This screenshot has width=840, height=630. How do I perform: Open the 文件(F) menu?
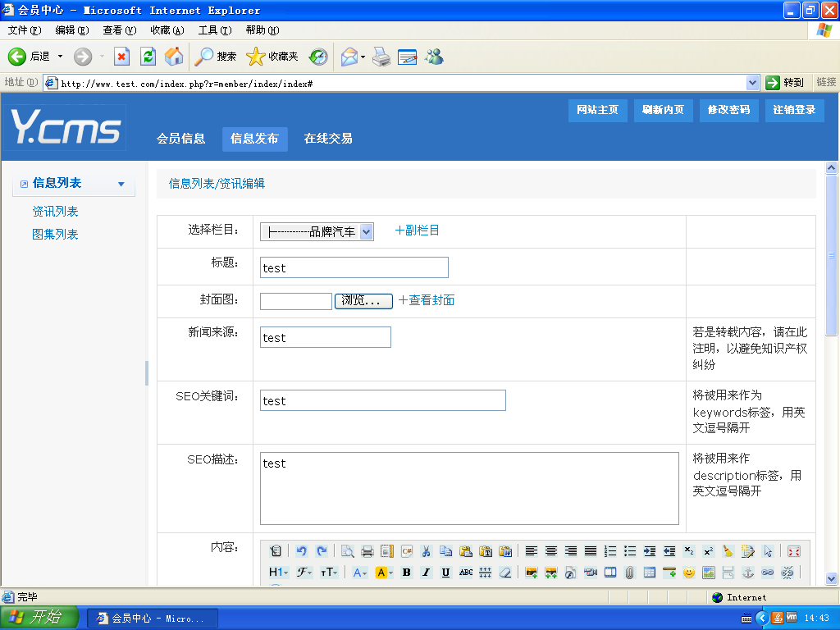pos(25,30)
